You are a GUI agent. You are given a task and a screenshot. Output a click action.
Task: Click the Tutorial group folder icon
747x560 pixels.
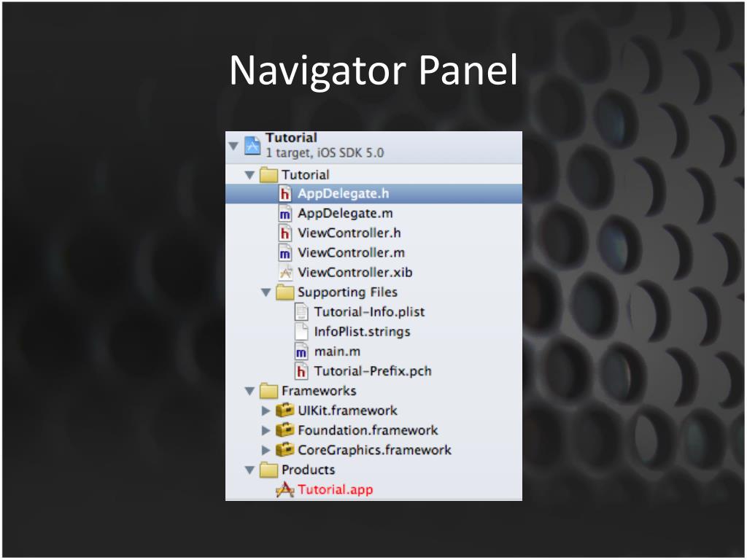point(268,175)
